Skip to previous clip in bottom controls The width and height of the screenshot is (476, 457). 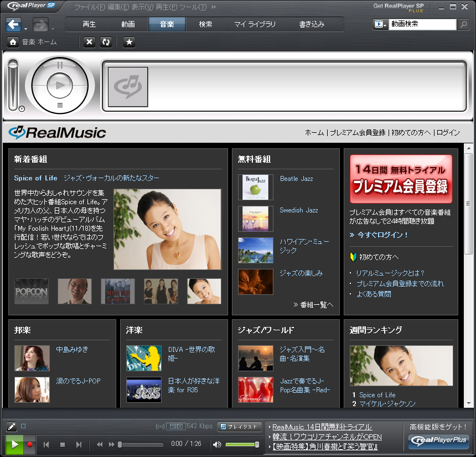pos(46,445)
